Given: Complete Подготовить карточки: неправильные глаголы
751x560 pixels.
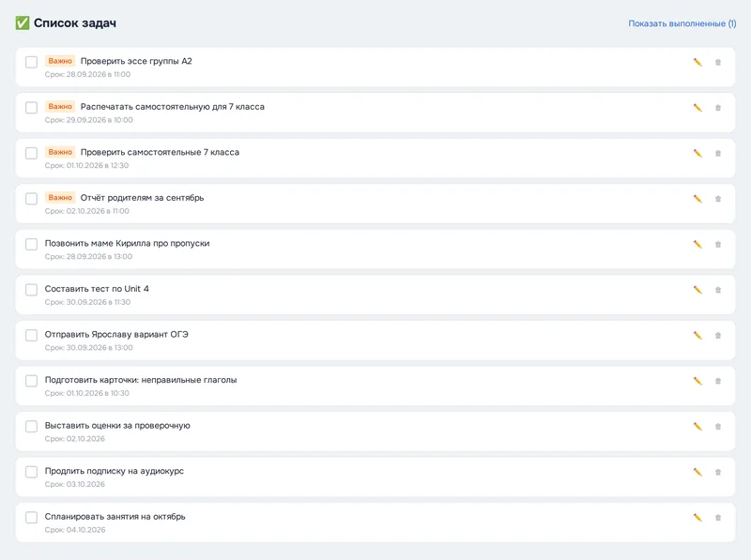Looking at the screenshot, I should click(31, 381).
